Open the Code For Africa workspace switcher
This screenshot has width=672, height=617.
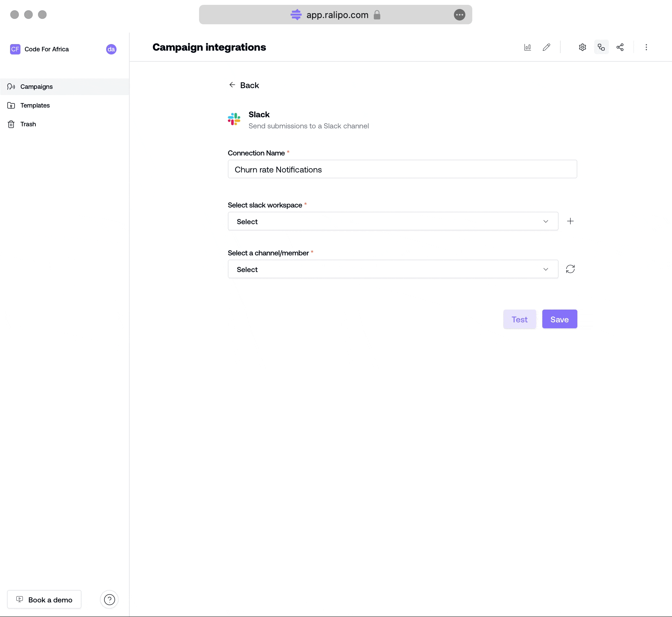(x=46, y=49)
